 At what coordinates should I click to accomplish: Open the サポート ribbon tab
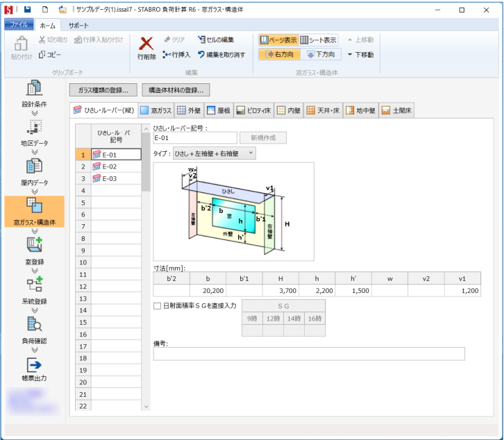[78, 24]
